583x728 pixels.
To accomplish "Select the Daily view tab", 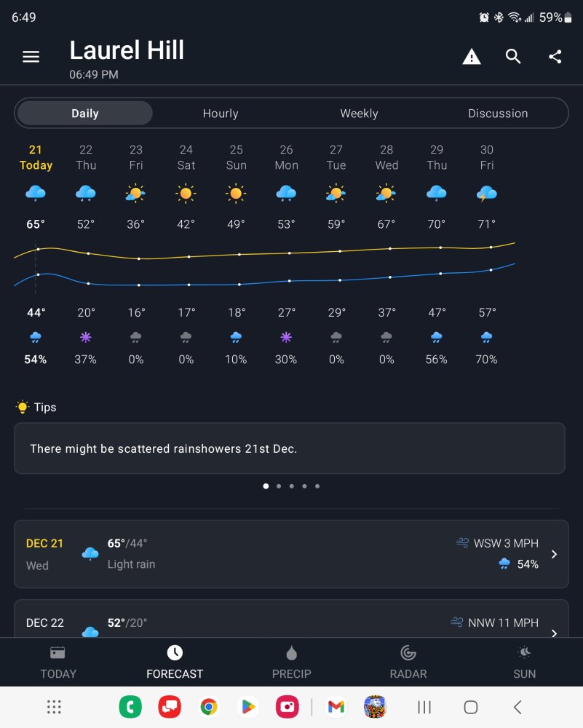I will (85, 114).
